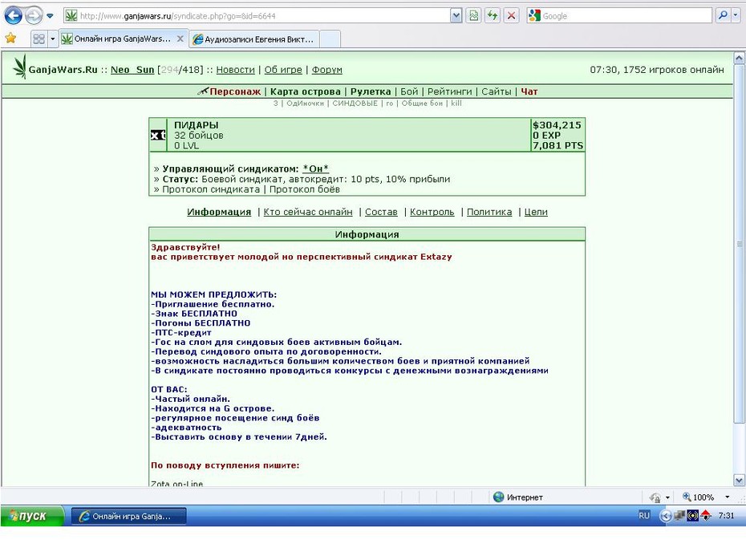The height and width of the screenshot is (560, 746).
Task: Select the Политика tab link
Action: tap(489, 212)
